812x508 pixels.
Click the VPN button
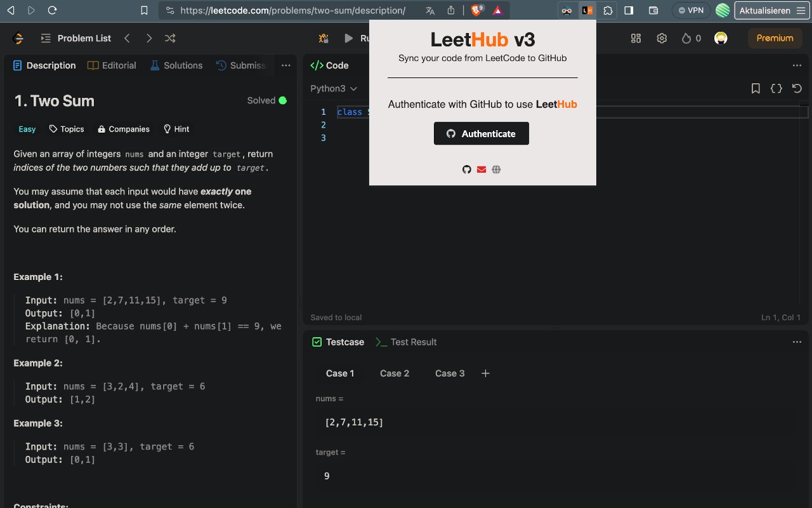691,10
